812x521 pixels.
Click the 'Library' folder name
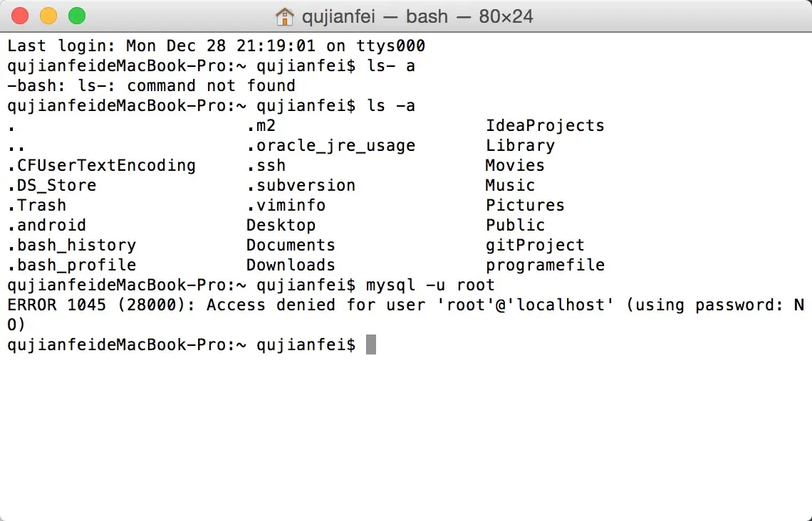(x=520, y=146)
